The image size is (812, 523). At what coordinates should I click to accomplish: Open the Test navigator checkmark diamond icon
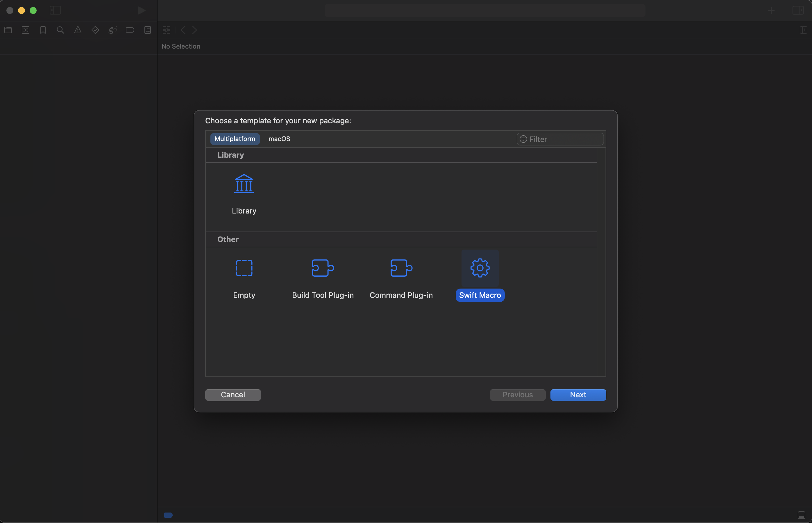tap(95, 30)
